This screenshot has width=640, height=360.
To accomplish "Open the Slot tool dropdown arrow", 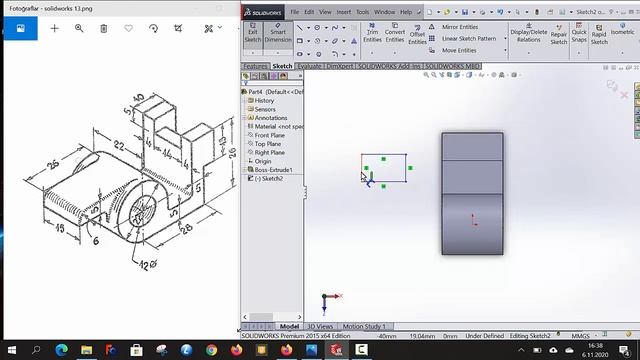I will (x=308, y=54).
